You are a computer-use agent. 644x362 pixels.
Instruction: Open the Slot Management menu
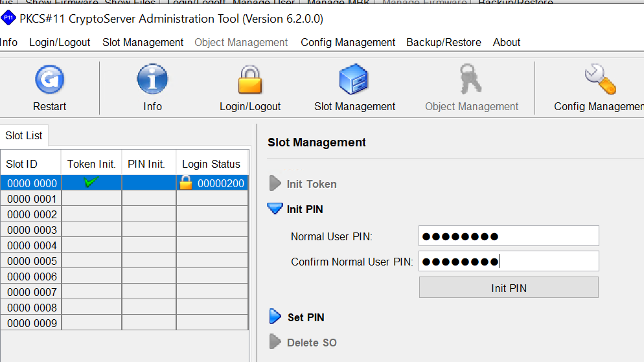143,42
